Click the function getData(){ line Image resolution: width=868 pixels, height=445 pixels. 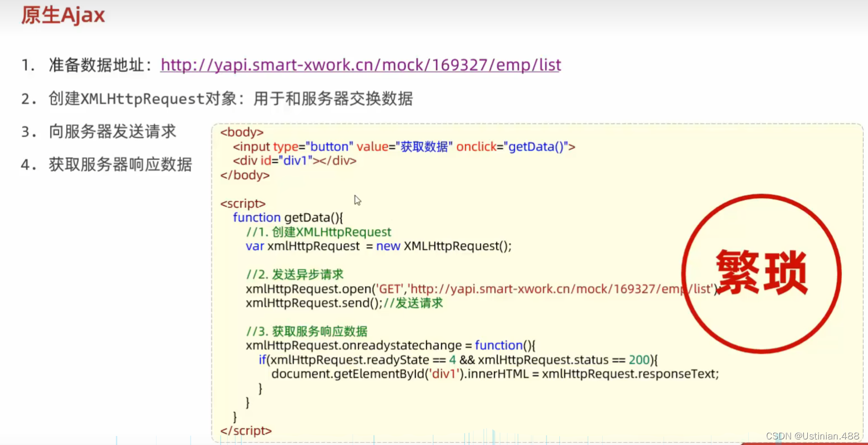coord(288,217)
